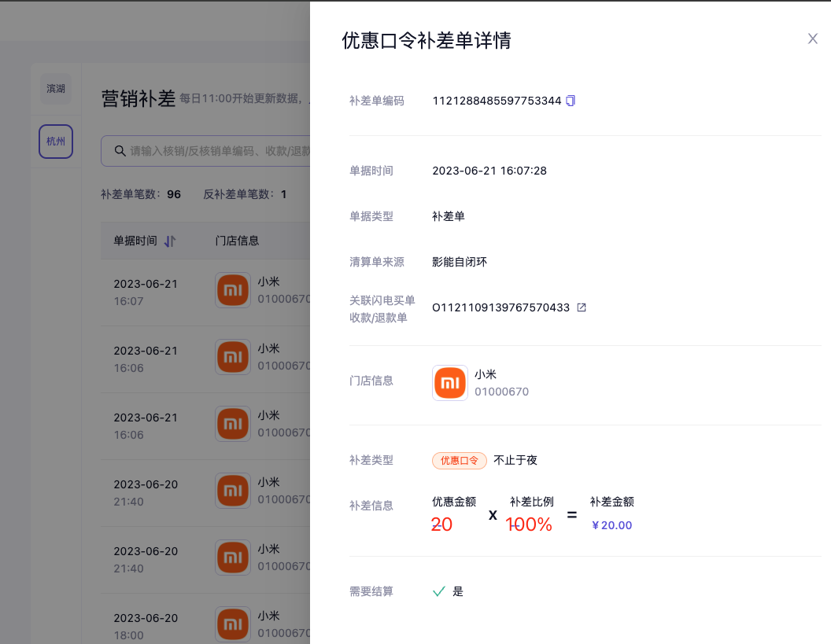831x644 pixels.
Task: Click the ¥20.00 补差金额 value
Action: [611, 525]
